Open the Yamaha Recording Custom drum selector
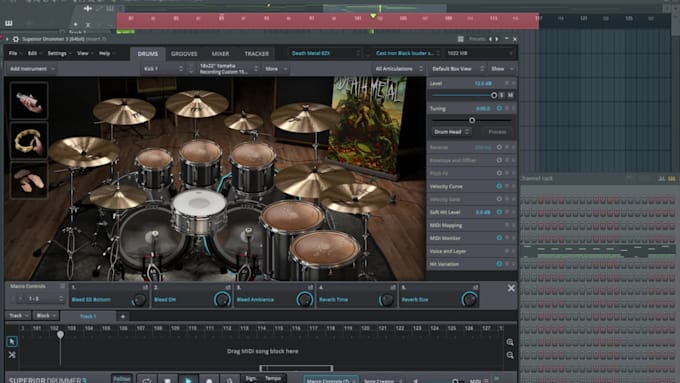 [229, 69]
